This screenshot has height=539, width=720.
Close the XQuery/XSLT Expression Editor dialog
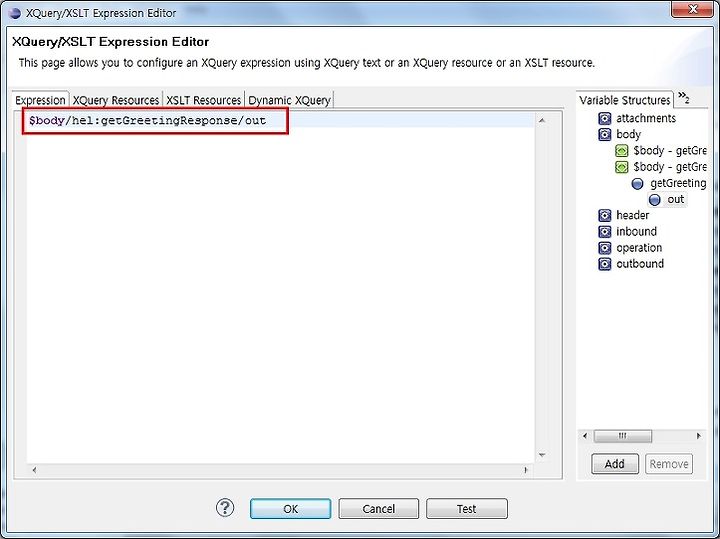pyautogui.click(x=692, y=9)
